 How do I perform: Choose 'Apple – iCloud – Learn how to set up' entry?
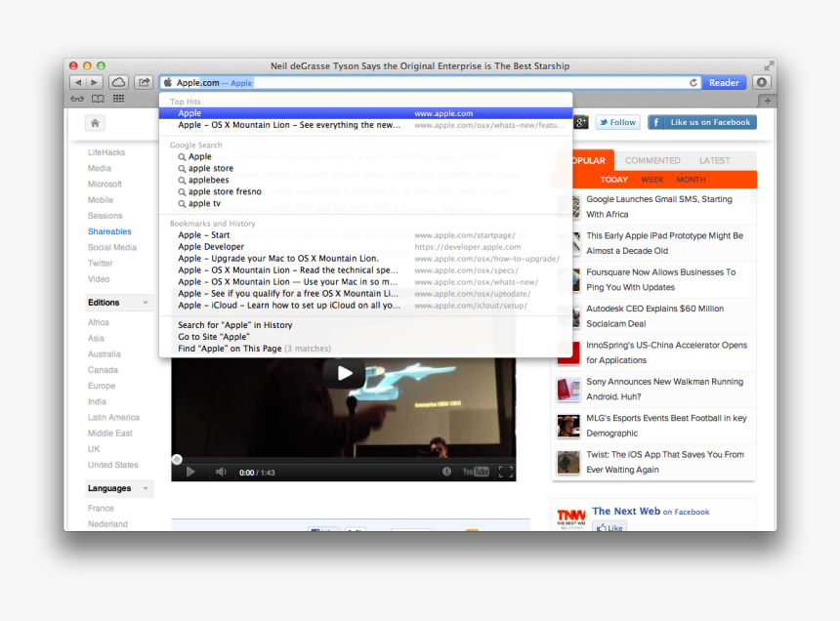366,306
